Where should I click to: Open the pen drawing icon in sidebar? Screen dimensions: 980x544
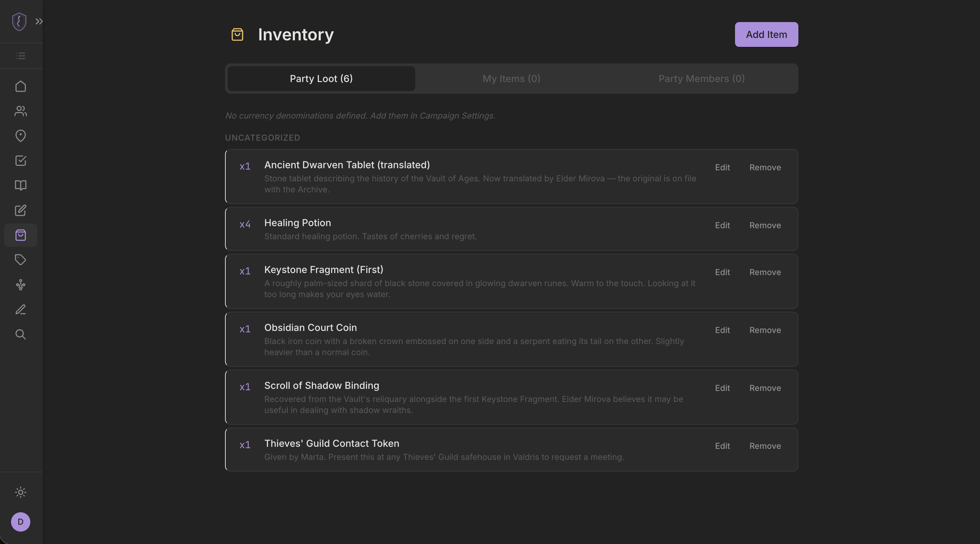click(x=21, y=310)
